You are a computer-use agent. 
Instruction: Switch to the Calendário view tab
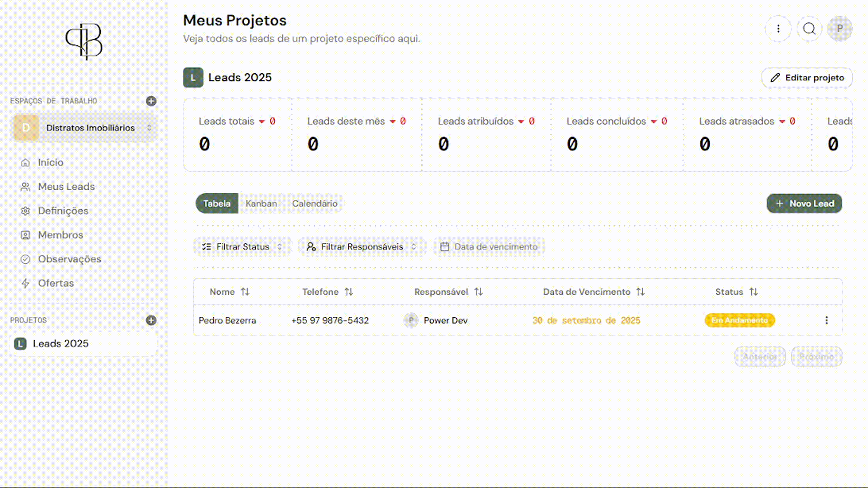(314, 203)
